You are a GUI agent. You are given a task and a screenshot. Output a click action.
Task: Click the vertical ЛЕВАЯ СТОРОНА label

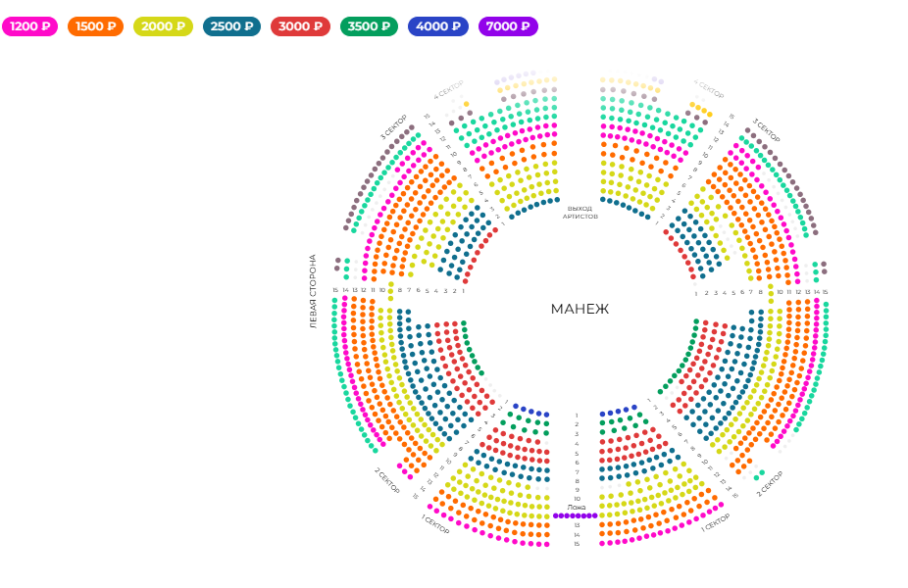pyautogui.click(x=314, y=291)
